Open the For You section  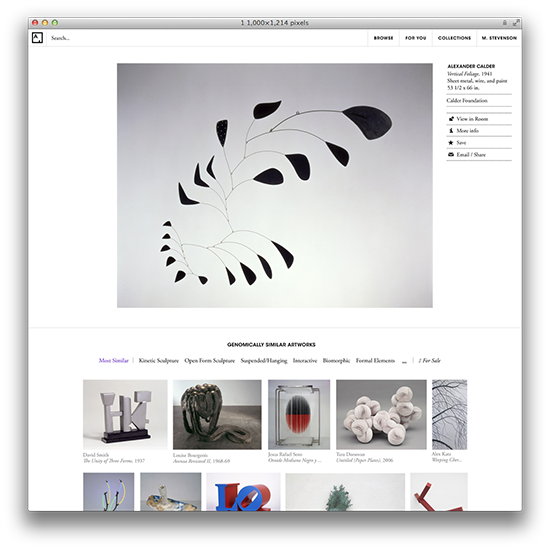pyautogui.click(x=416, y=38)
